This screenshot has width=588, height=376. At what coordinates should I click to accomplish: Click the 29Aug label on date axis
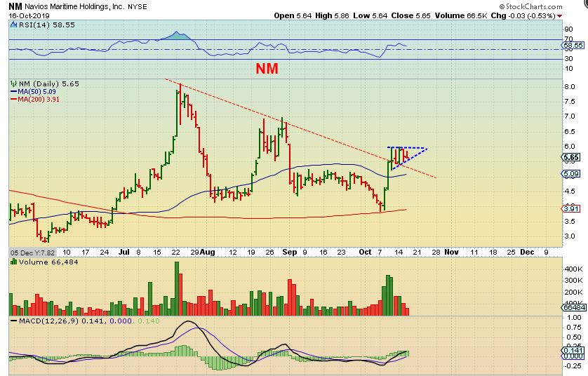(203, 252)
